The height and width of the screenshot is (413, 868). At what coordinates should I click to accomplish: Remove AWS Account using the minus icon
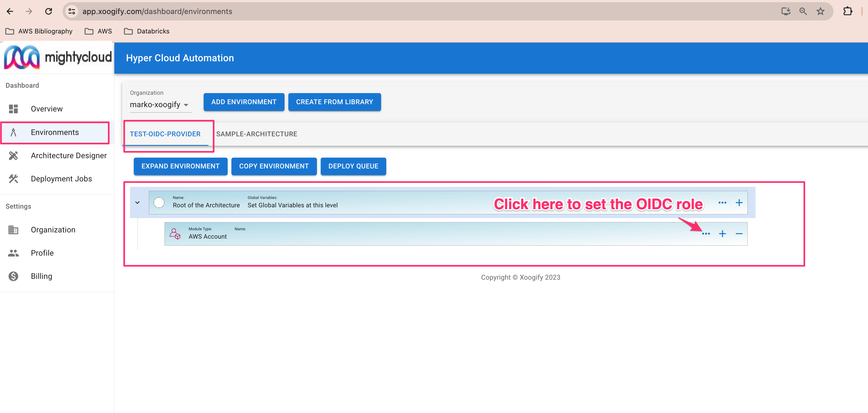[739, 233]
